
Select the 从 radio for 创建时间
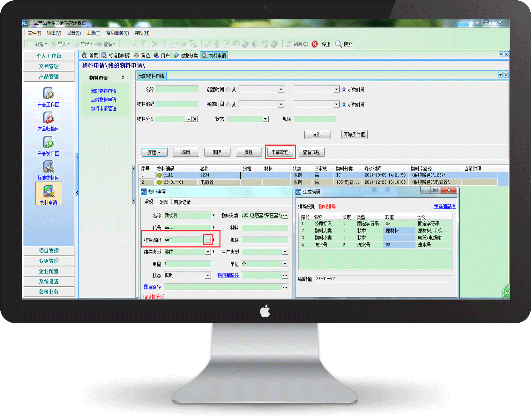pyautogui.click(x=228, y=90)
